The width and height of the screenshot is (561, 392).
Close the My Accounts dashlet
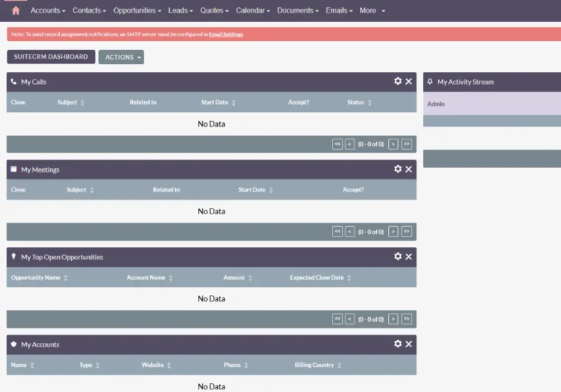409,344
